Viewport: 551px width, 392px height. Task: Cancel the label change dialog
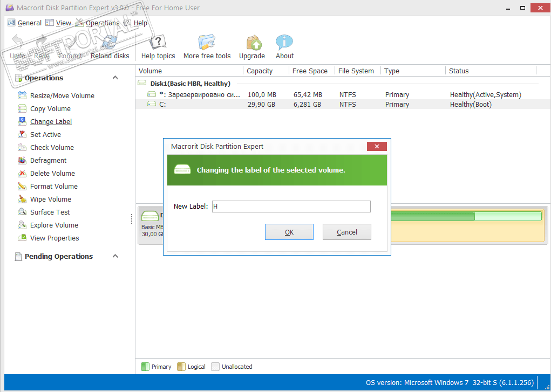347,232
